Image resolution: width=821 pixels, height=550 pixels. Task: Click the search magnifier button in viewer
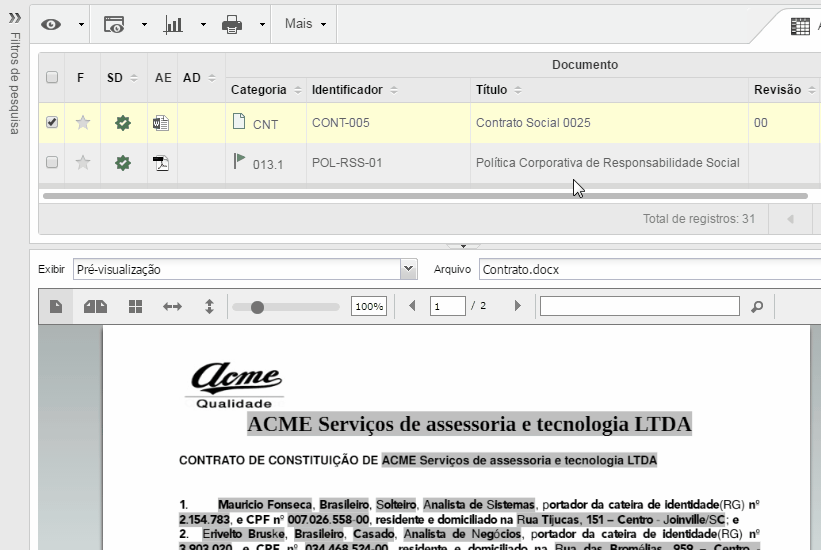click(757, 306)
